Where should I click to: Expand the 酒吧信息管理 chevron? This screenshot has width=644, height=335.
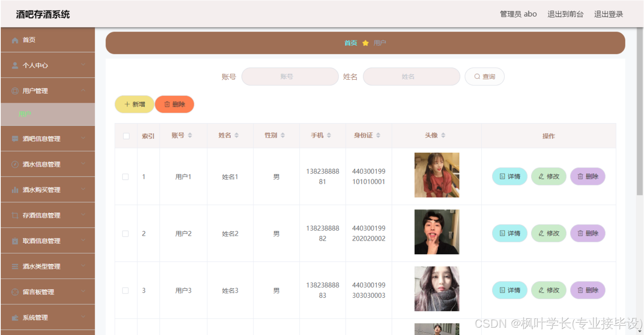pyautogui.click(x=83, y=138)
